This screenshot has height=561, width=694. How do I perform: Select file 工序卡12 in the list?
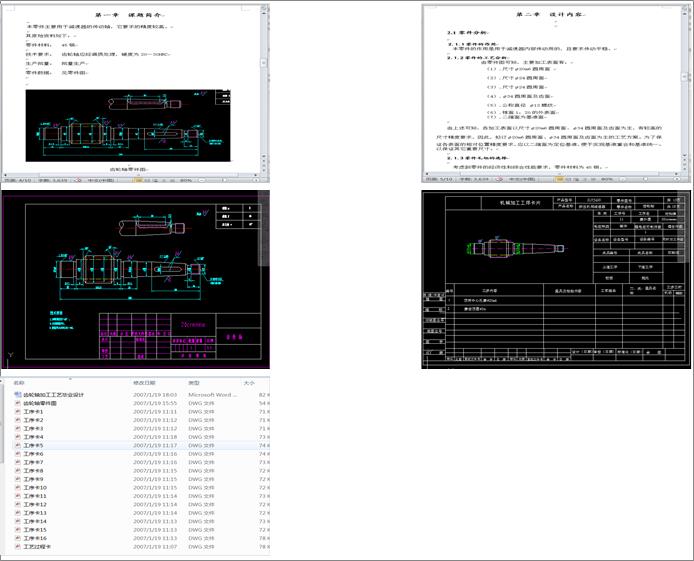pyautogui.click(x=35, y=504)
